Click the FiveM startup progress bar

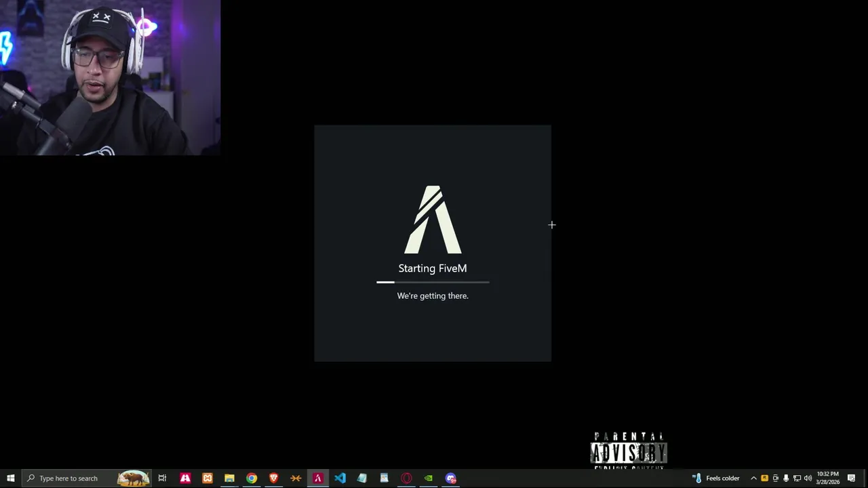(433, 282)
